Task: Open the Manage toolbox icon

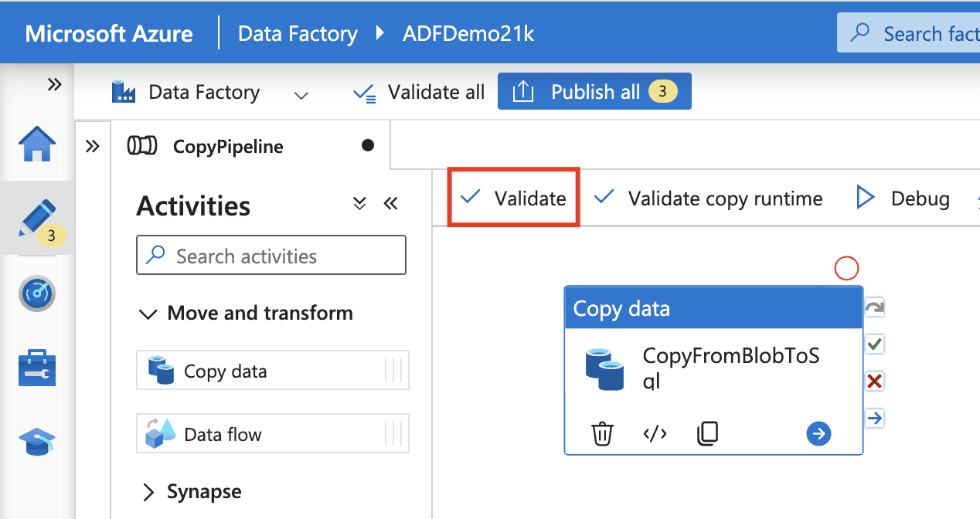Action: click(37, 368)
